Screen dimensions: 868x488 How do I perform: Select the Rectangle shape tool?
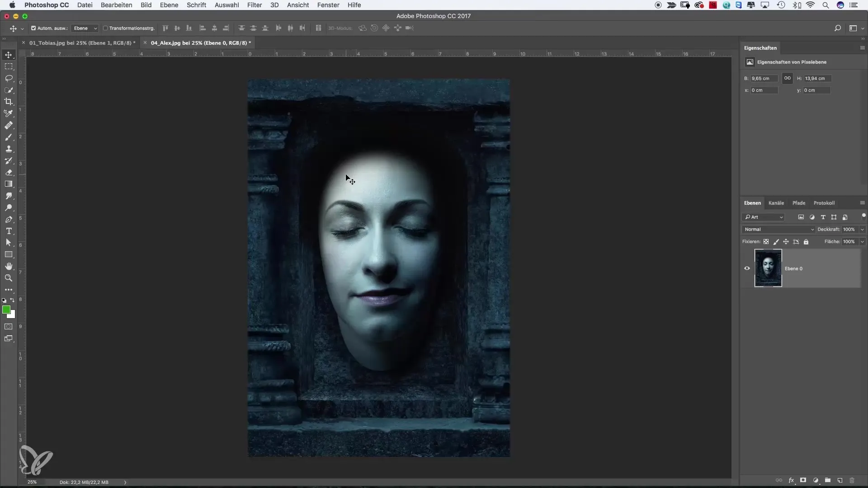coord(9,254)
